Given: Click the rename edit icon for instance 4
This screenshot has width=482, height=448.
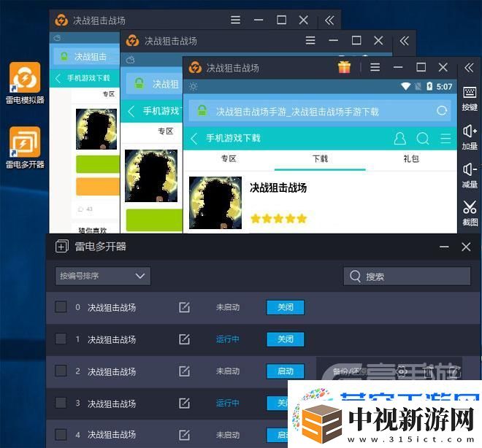Looking at the screenshot, I should 184,435.
